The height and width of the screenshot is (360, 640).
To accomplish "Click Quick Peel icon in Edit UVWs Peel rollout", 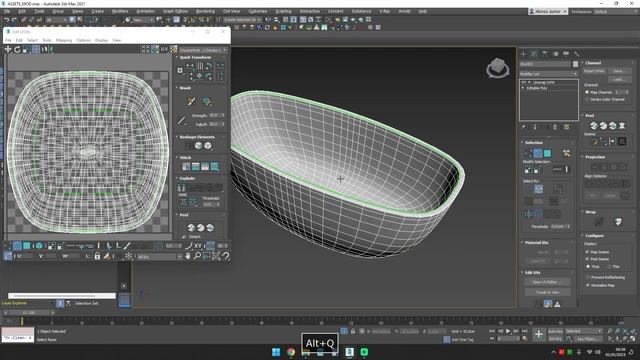I will [191, 228].
